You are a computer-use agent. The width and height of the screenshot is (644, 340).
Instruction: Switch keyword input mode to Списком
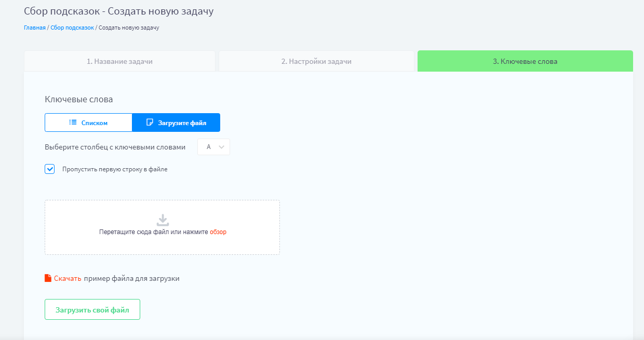pos(89,123)
